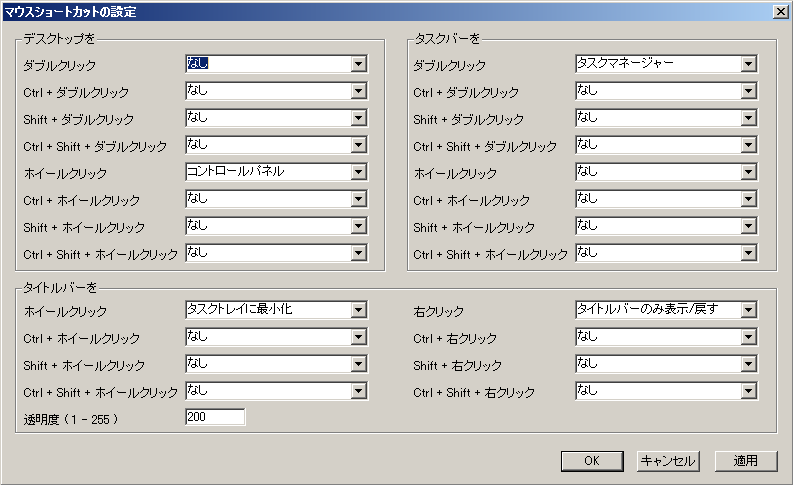Viewport: 793px width, 485px height.
Task: Click the 適用 button
Action: coord(745,461)
